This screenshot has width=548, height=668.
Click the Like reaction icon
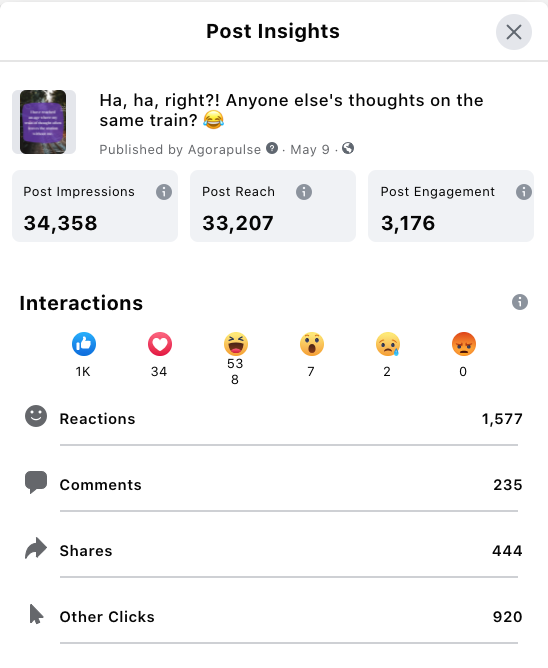(84, 344)
